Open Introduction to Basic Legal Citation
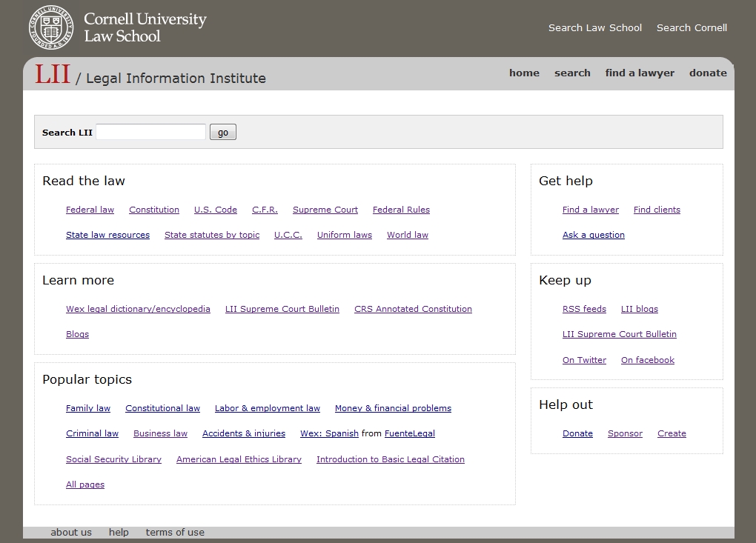This screenshot has height=543, width=756. tap(390, 459)
